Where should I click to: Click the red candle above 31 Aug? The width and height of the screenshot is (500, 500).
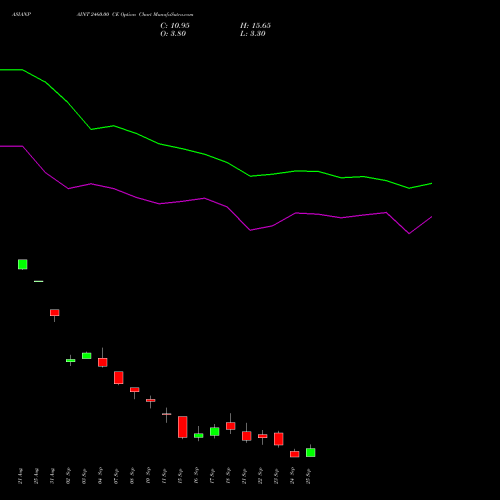(x=55, y=313)
